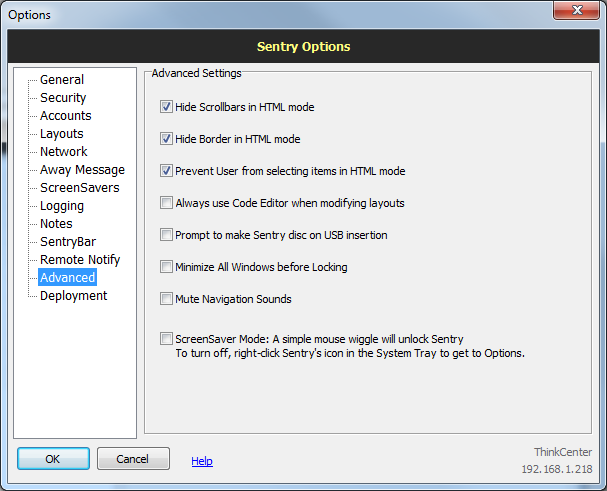607x491 pixels.
Task: Select Security in the options tree
Action: point(63,98)
